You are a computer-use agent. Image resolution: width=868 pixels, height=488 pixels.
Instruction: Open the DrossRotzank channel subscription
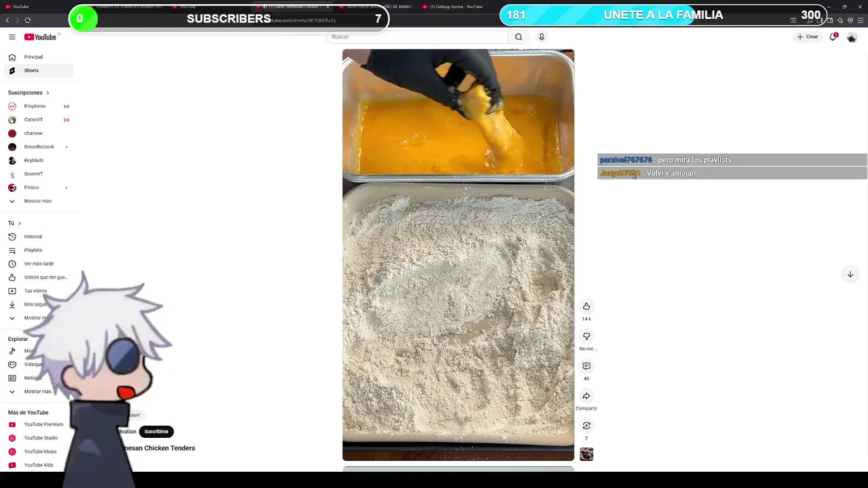click(39, 147)
